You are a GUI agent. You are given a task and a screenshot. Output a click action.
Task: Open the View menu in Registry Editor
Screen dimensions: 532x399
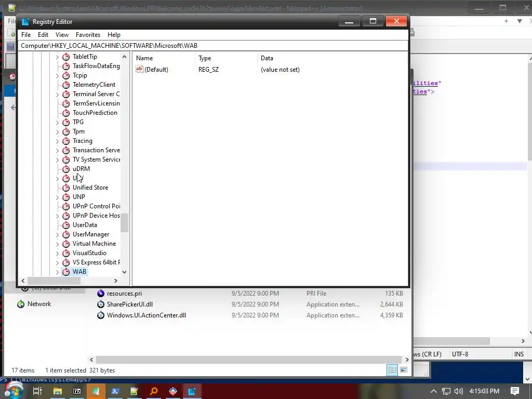[62, 35]
